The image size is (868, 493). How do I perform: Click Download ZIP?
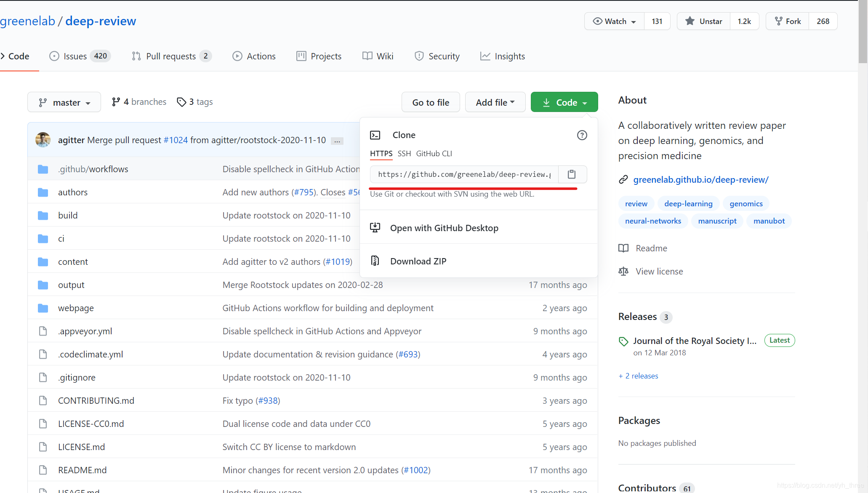pyautogui.click(x=418, y=261)
